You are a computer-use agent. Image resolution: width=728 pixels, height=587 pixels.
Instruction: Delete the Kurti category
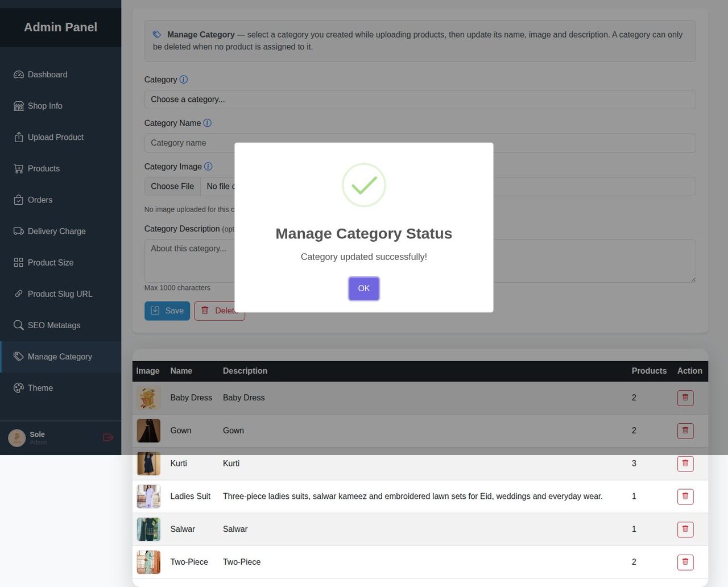[x=685, y=464]
